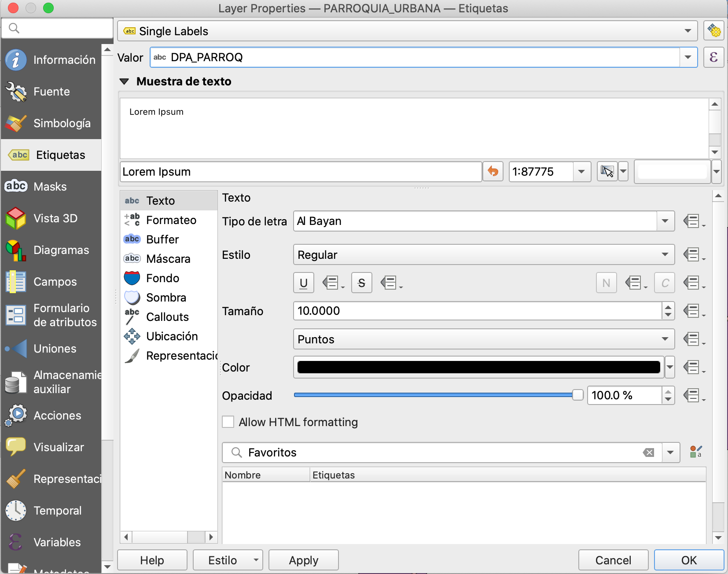Image resolution: width=728 pixels, height=574 pixels.
Task: Clear the Favoritos search filter
Action: pyautogui.click(x=648, y=453)
